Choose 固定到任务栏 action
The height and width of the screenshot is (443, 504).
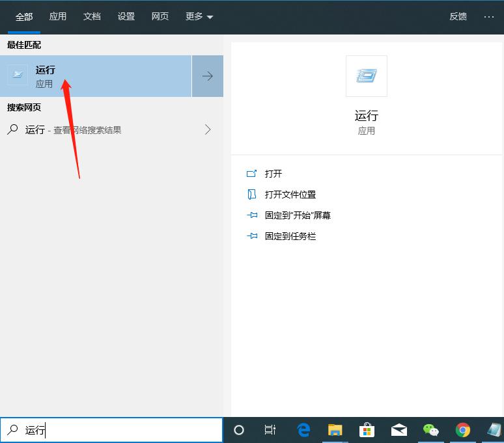(x=290, y=236)
